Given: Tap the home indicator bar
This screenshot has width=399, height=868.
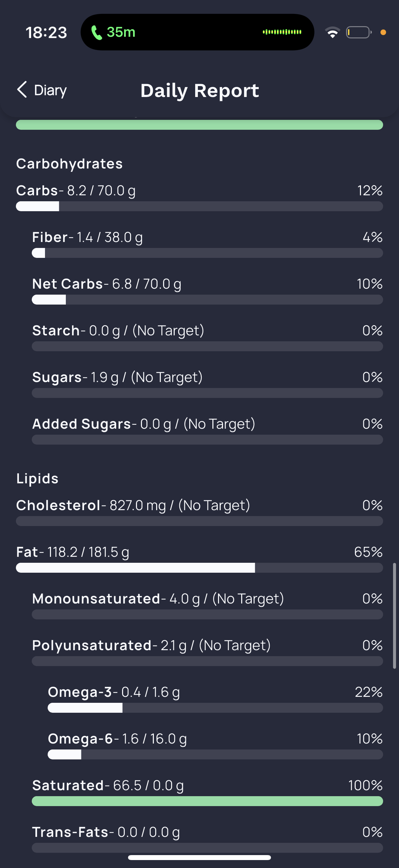Looking at the screenshot, I should 199,857.
